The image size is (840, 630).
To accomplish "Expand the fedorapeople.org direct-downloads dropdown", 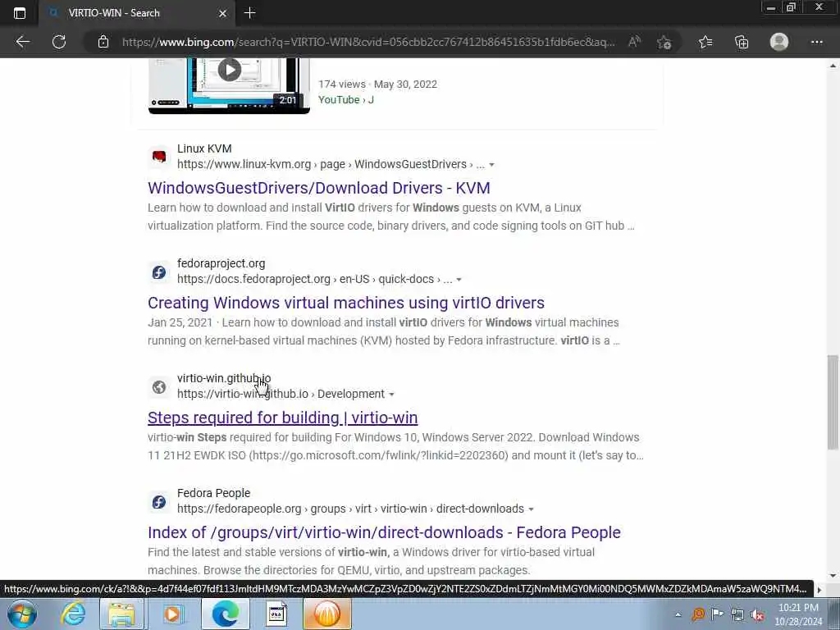I will (531, 509).
